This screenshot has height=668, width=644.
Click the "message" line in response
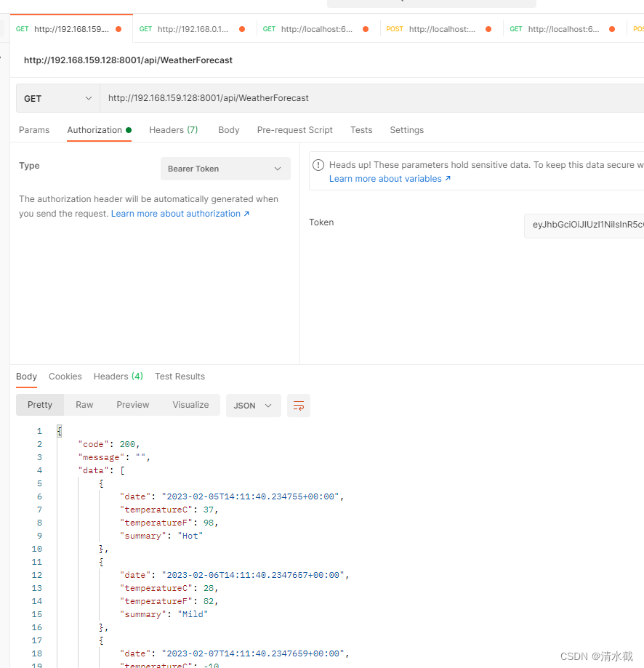pos(114,457)
